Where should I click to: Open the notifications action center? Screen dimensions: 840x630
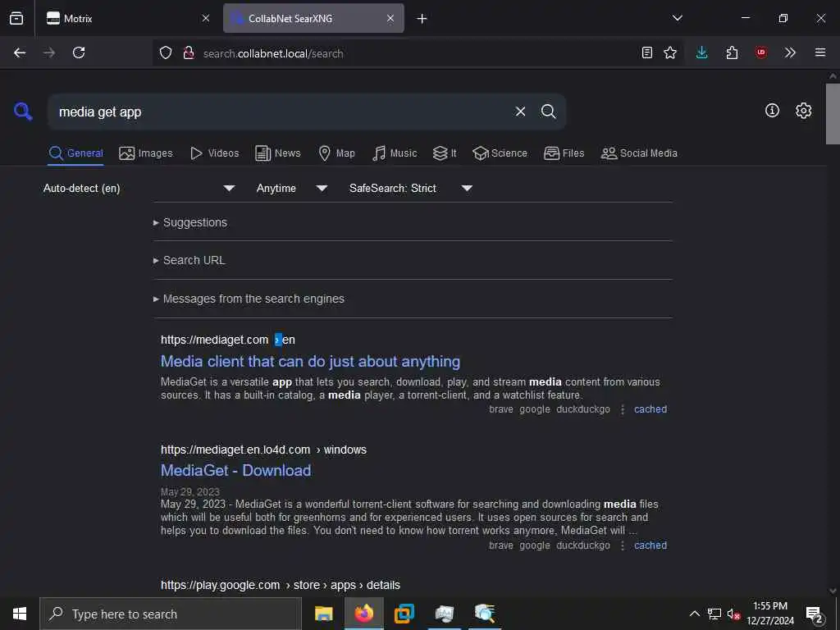click(x=815, y=614)
